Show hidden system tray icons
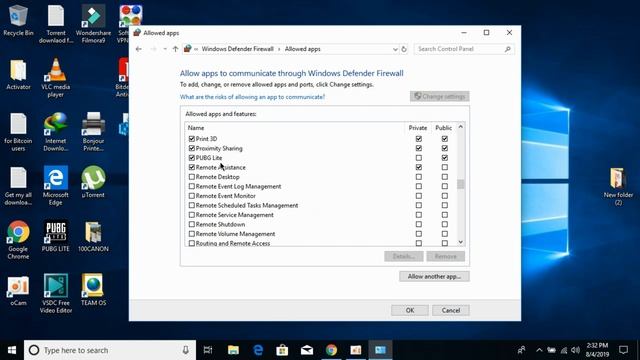 coord(539,350)
